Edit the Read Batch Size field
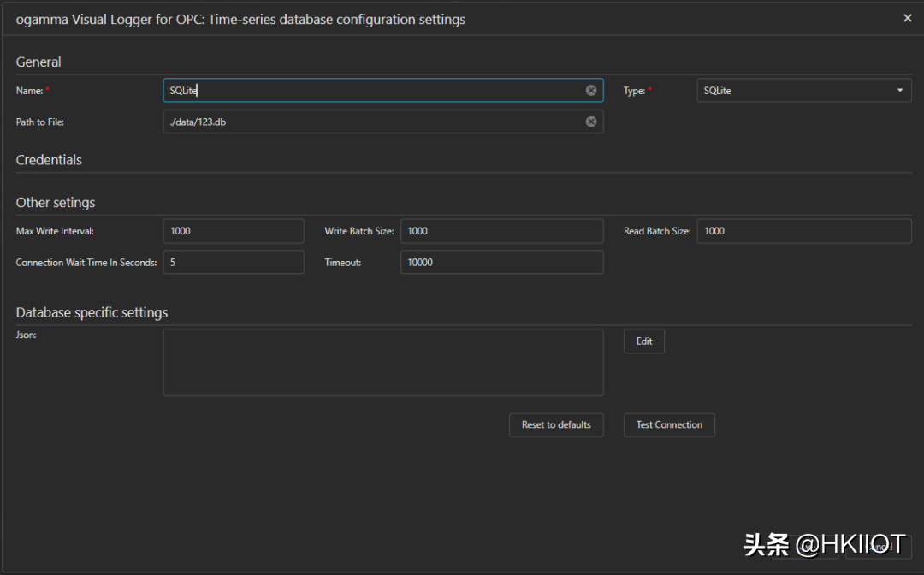This screenshot has width=924, height=575. tap(803, 231)
